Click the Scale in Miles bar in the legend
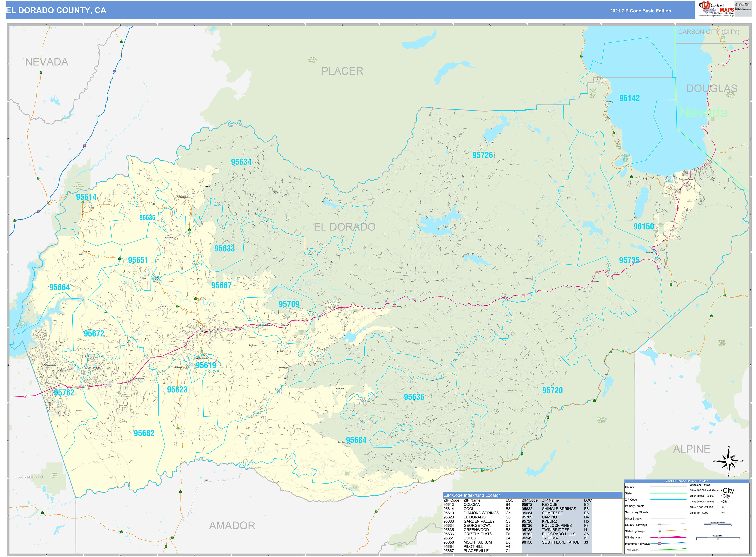756x557 pixels. (718, 538)
